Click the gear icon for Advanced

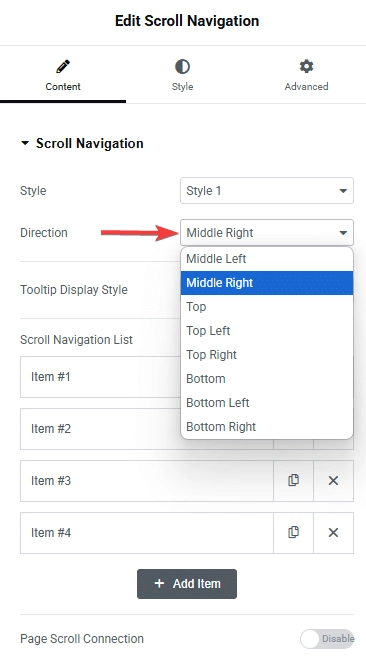pyautogui.click(x=306, y=67)
